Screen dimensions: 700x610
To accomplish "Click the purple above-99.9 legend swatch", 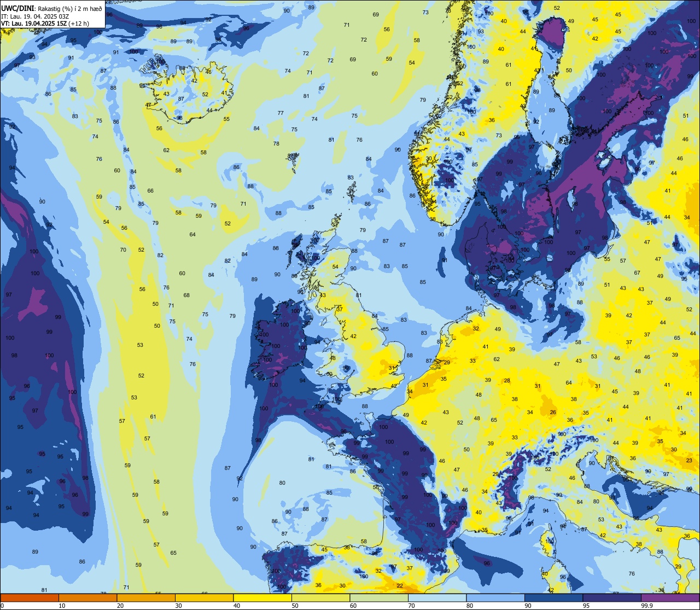I will (x=670, y=597).
